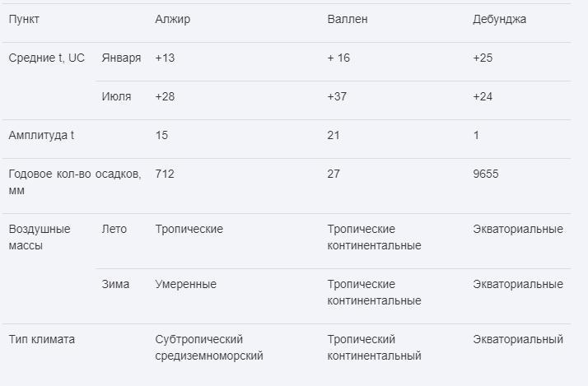Select the Валлен column header
Screen dimensions: 588x386
click(x=348, y=20)
